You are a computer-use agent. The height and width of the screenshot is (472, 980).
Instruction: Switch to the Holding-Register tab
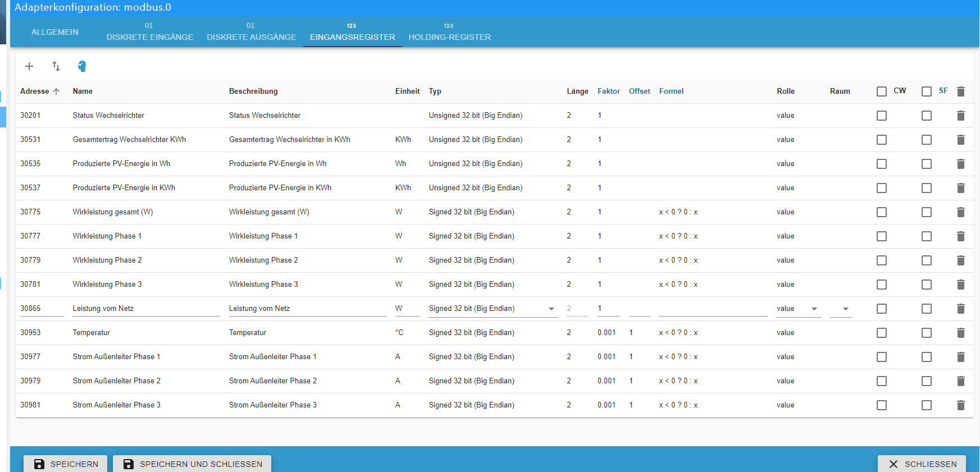(449, 33)
